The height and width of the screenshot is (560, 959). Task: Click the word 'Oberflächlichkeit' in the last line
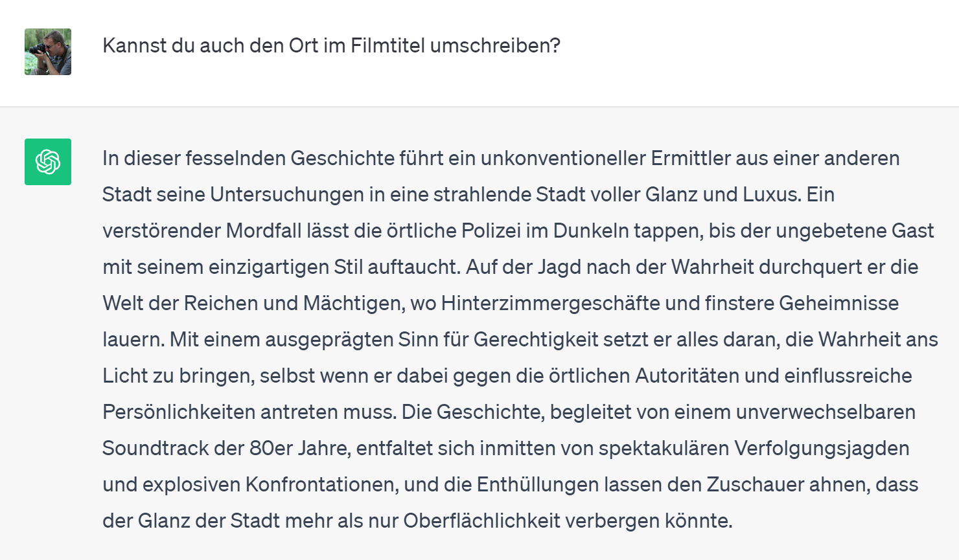(x=481, y=521)
